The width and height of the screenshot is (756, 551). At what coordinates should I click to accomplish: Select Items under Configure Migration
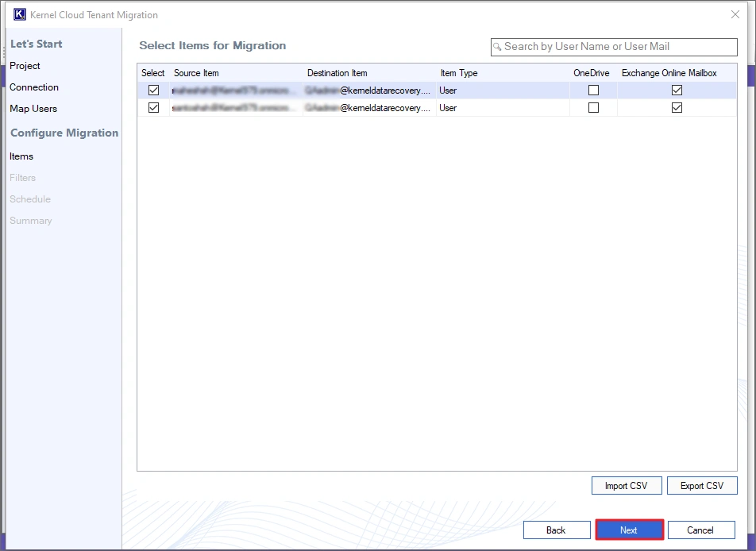point(21,156)
